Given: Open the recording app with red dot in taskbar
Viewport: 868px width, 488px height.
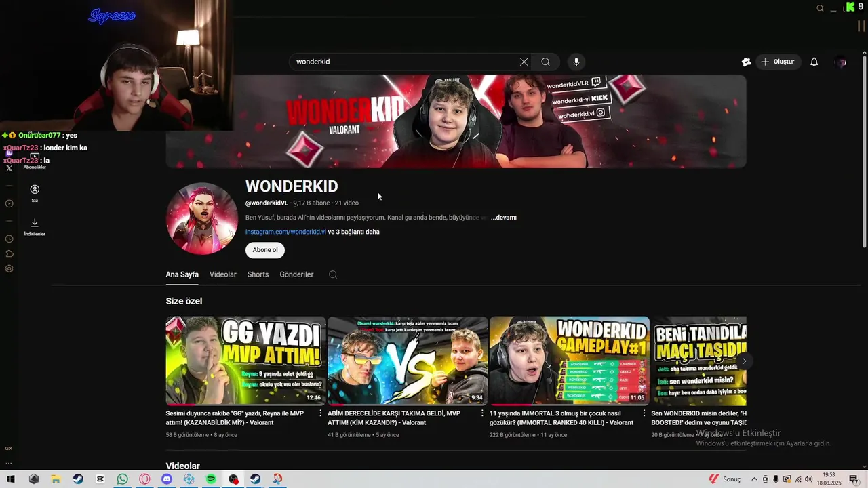Looking at the screenshot, I should pos(233,479).
